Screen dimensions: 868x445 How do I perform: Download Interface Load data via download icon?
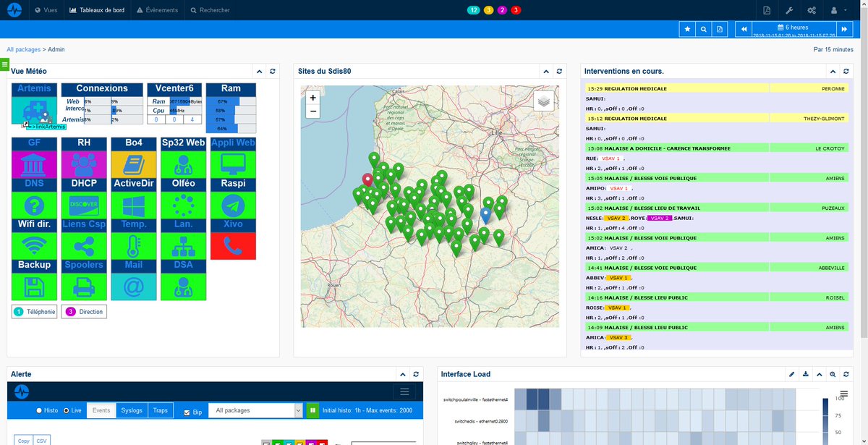pyautogui.click(x=806, y=374)
